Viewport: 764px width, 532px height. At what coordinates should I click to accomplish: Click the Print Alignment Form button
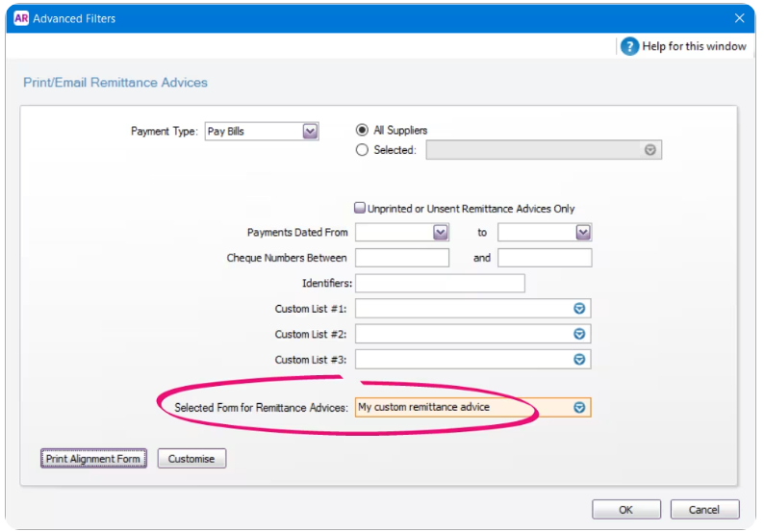point(93,459)
